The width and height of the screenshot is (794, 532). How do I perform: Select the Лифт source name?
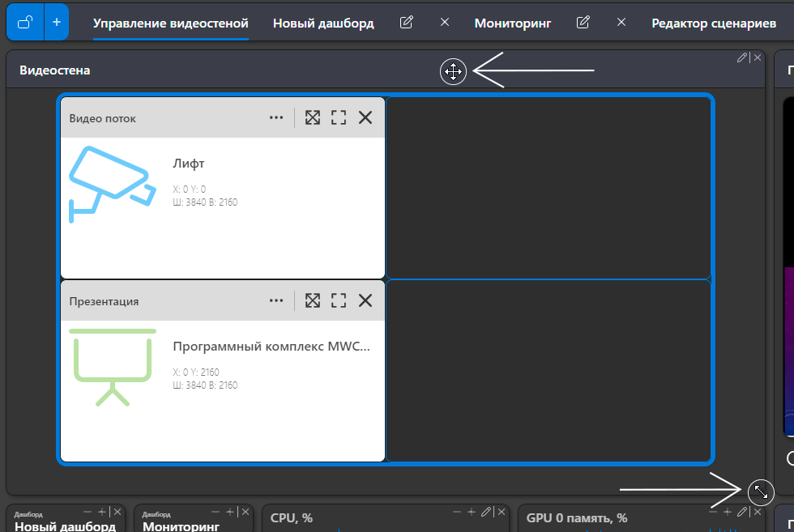click(188, 164)
